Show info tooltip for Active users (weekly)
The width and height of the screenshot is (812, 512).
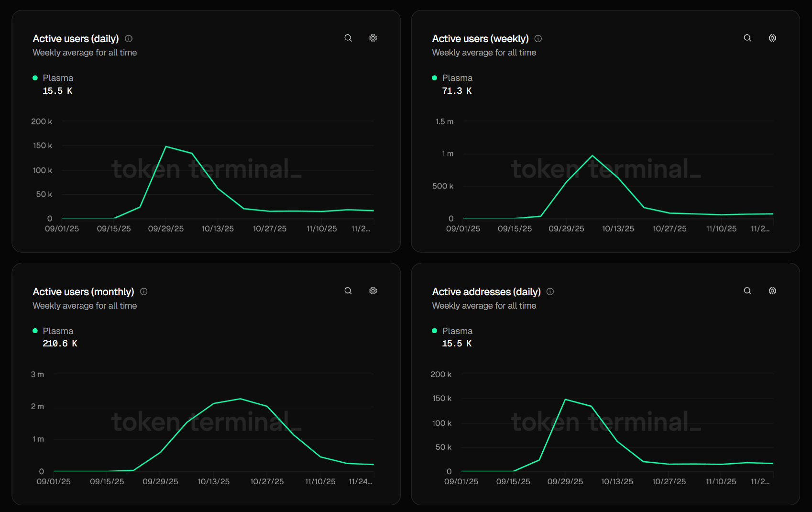538,39
